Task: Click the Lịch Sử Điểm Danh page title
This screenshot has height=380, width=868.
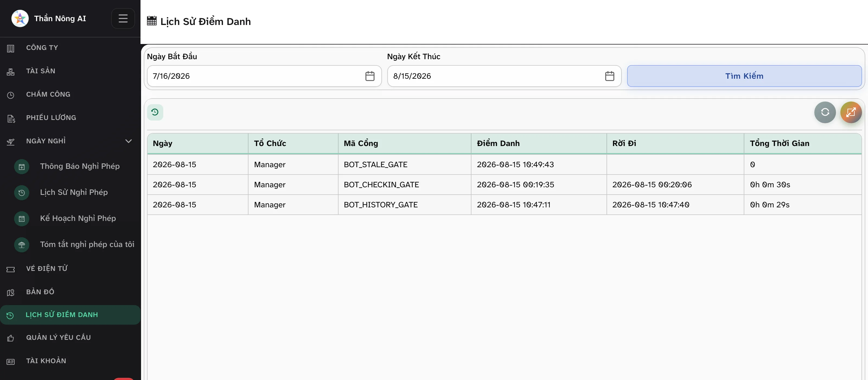Action: tap(205, 22)
